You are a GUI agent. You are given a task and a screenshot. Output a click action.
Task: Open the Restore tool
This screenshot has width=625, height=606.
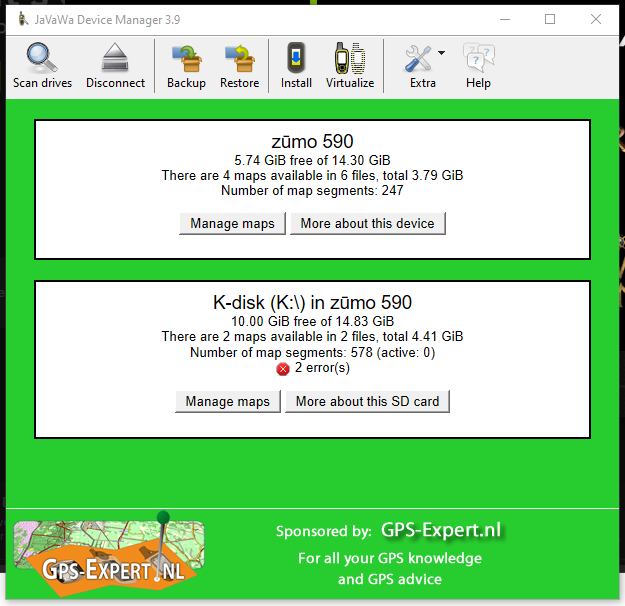(x=240, y=66)
